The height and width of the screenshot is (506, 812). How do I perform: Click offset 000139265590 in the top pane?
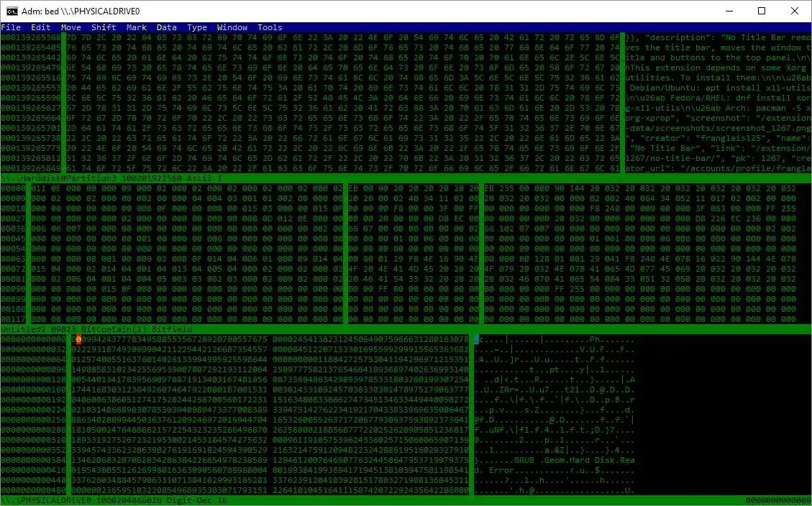(x=31, y=98)
